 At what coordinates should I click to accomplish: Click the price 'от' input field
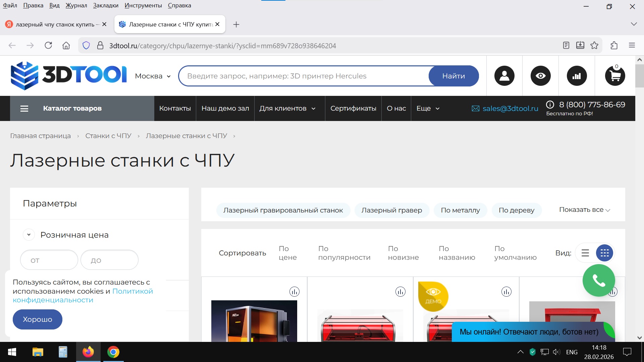(x=49, y=260)
